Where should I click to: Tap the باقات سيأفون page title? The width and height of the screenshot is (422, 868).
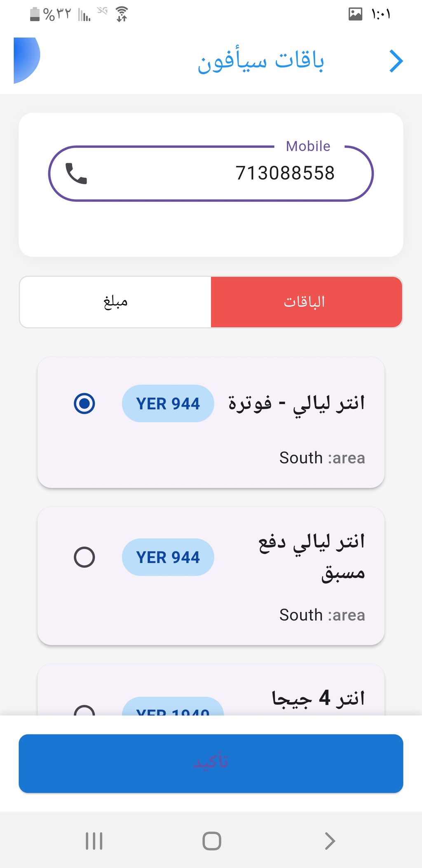[261, 61]
